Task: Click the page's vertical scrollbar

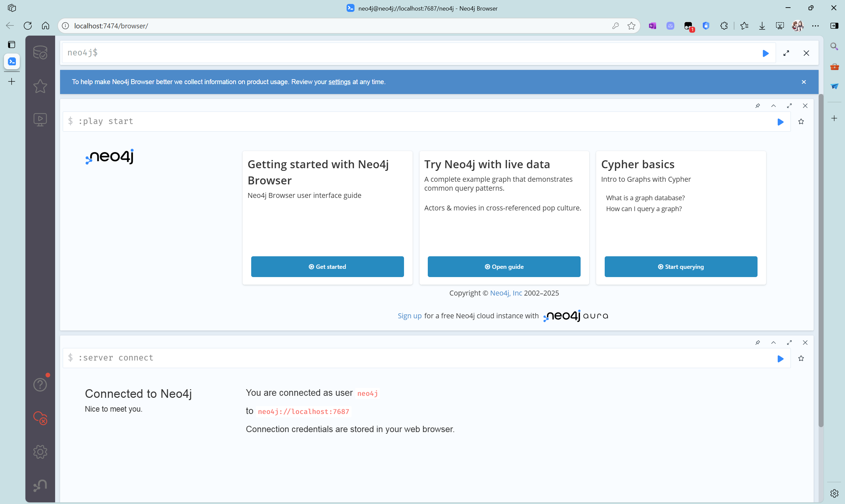Action: tap(821, 261)
